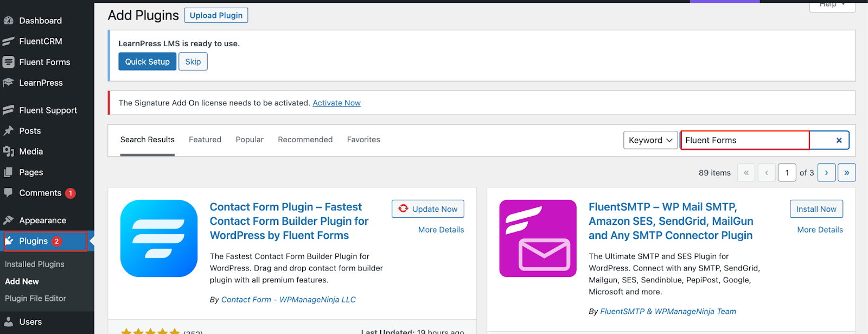This screenshot has height=334, width=868.
Task: Open More Details for FluentSMTP plugin
Action: point(820,230)
